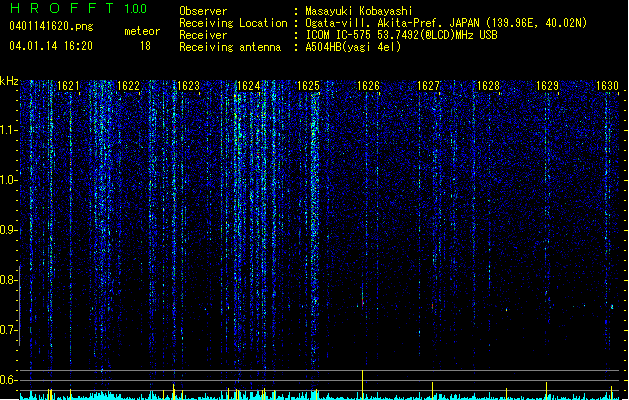The width and height of the screenshot is (629, 400).
Task: Click the 'Receiving Location' label
Action: click(x=233, y=23)
